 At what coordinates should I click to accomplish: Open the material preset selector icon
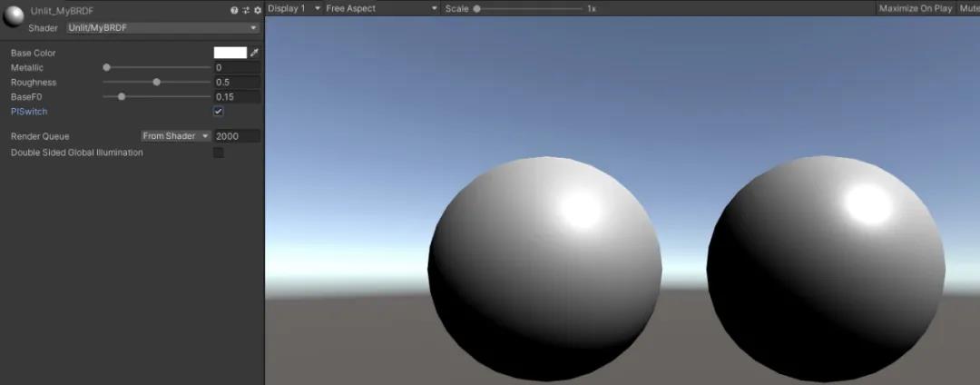point(246,11)
